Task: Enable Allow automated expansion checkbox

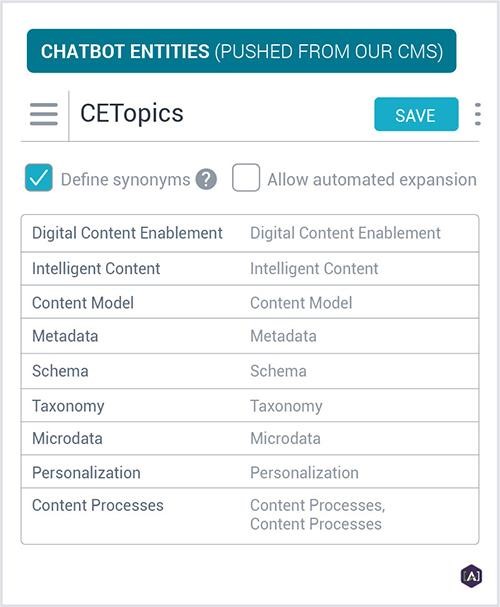Action: click(x=246, y=178)
